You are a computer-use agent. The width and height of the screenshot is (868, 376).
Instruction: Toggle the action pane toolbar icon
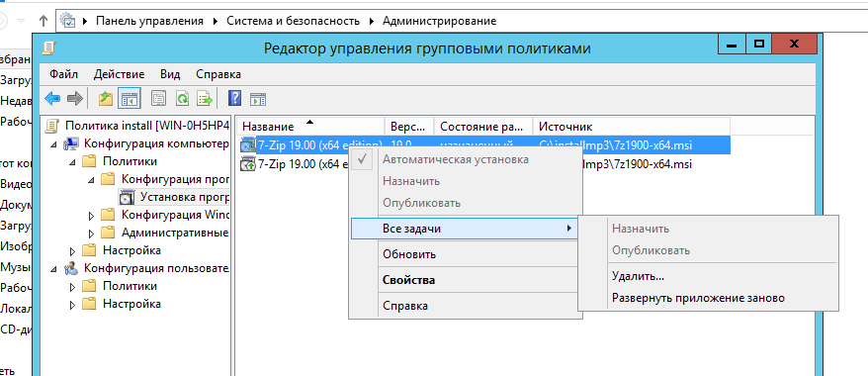258,99
